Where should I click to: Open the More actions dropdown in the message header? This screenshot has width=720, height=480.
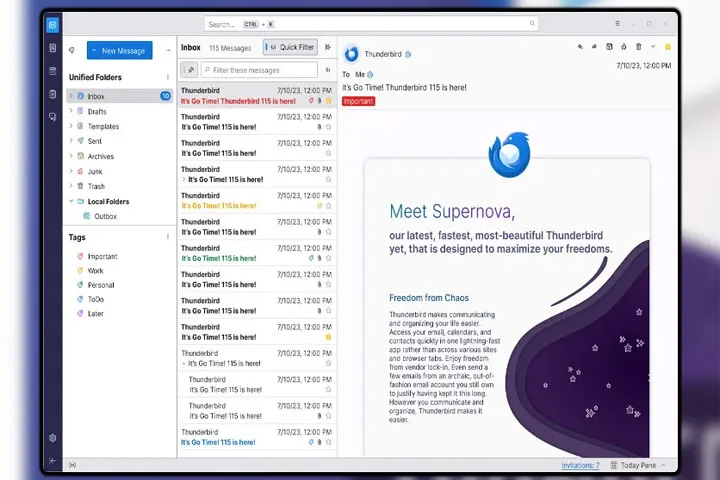[x=653, y=46]
